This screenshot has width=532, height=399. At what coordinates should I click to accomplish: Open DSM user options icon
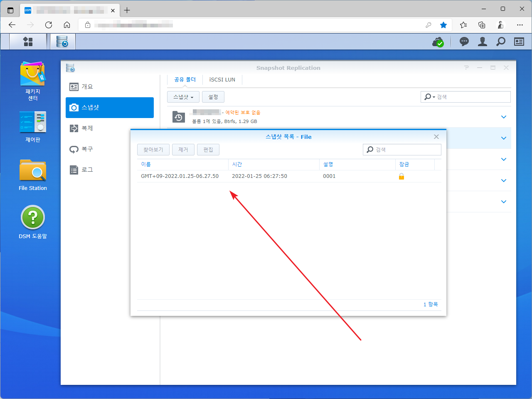click(483, 42)
